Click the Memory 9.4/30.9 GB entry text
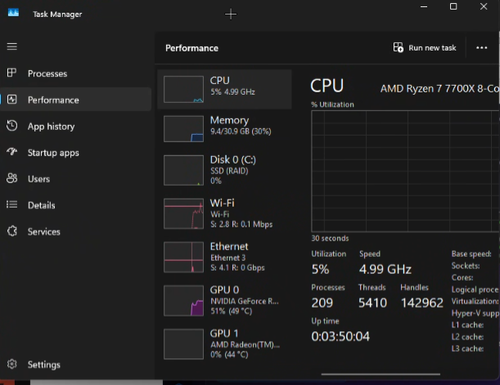Screen dimensions: 500x385 tap(241, 131)
